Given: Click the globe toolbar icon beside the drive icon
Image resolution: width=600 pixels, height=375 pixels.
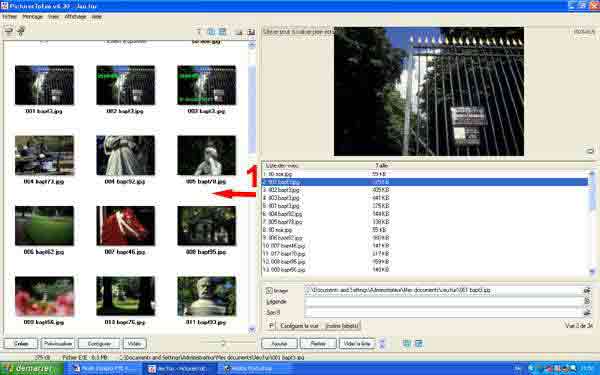Looking at the screenshot, I should tap(21, 31).
